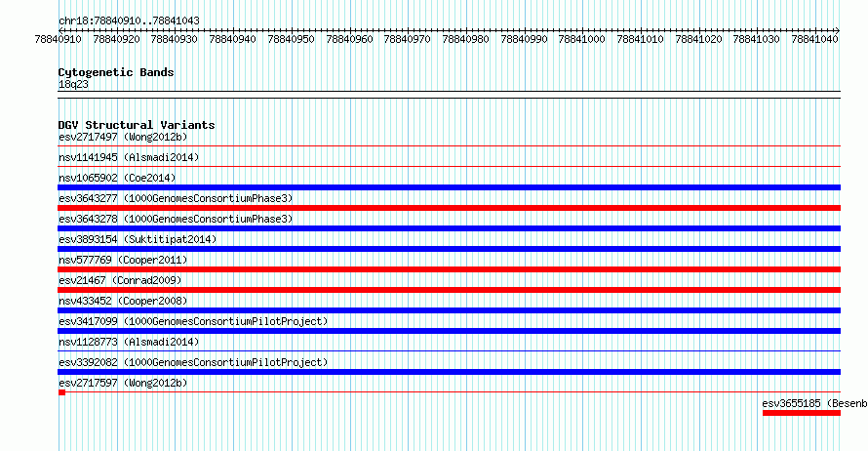Viewport: 868px width, 451px height.
Task: Click the chr18:78840910..78841043 region label
Action: (x=129, y=21)
